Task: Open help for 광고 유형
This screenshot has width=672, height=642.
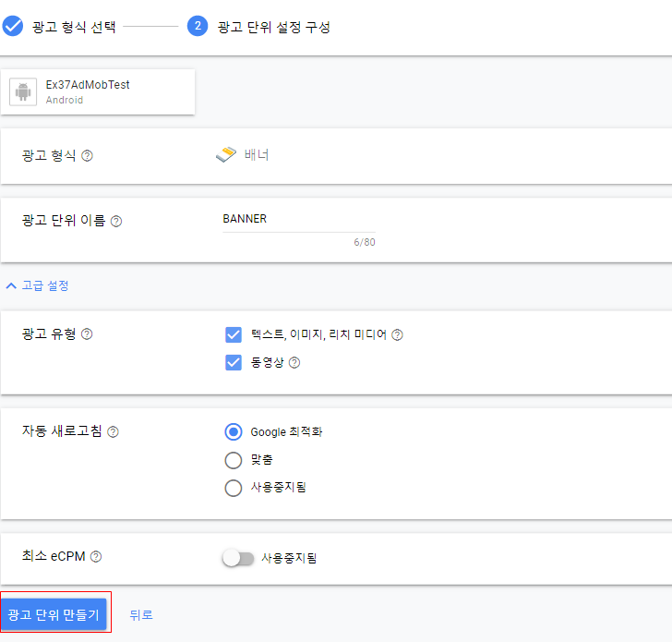Action: click(x=87, y=333)
